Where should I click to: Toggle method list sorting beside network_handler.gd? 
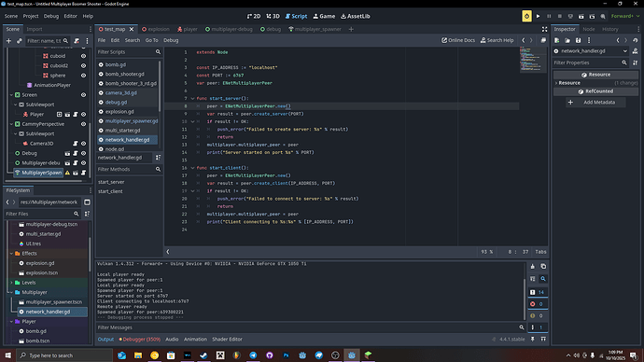click(158, 158)
